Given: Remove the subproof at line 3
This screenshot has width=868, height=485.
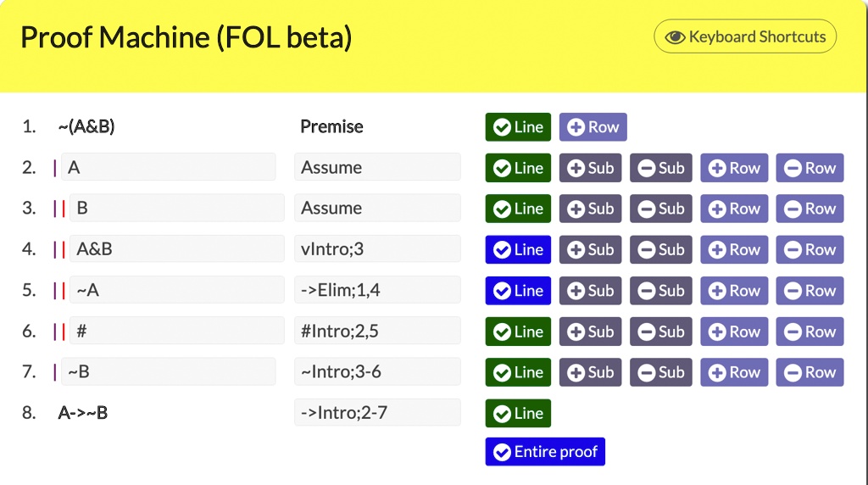Looking at the screenshot, I should click(x=661, y=209).
